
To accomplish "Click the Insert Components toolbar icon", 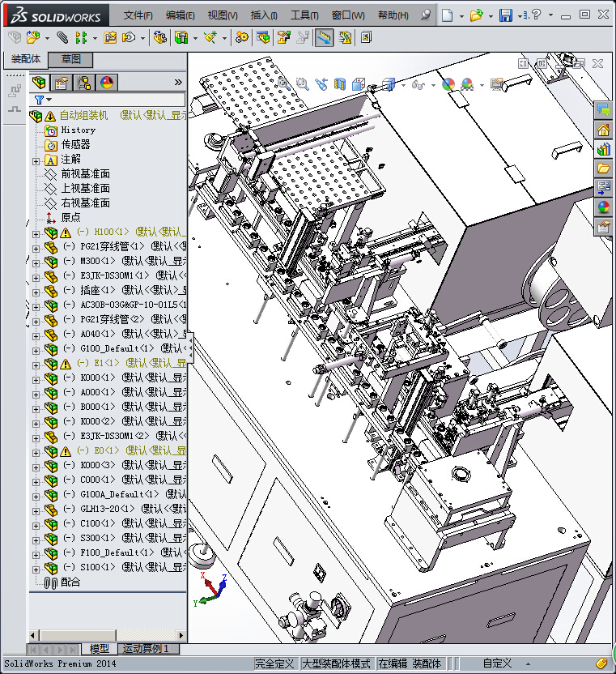I will (x=33, y=38).
